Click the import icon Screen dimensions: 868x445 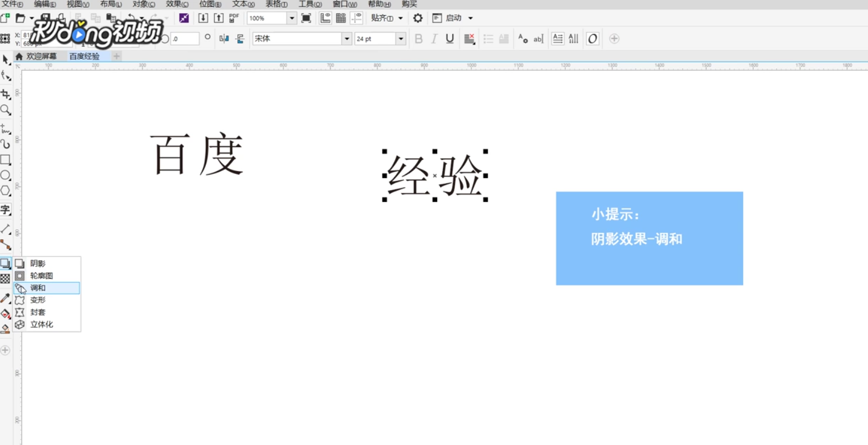tap(203, 18)
